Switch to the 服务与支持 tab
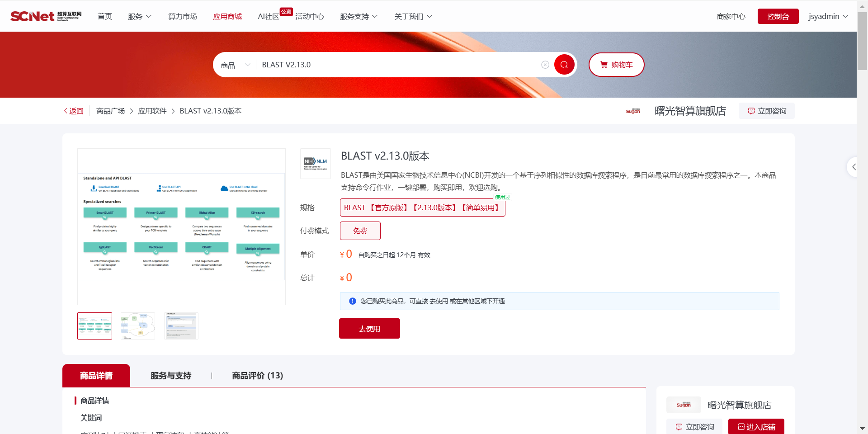 [x=171, y=376]
